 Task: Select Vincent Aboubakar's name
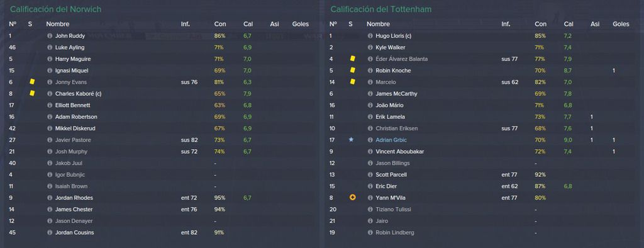pyautogui.click(x=399, y=151)
